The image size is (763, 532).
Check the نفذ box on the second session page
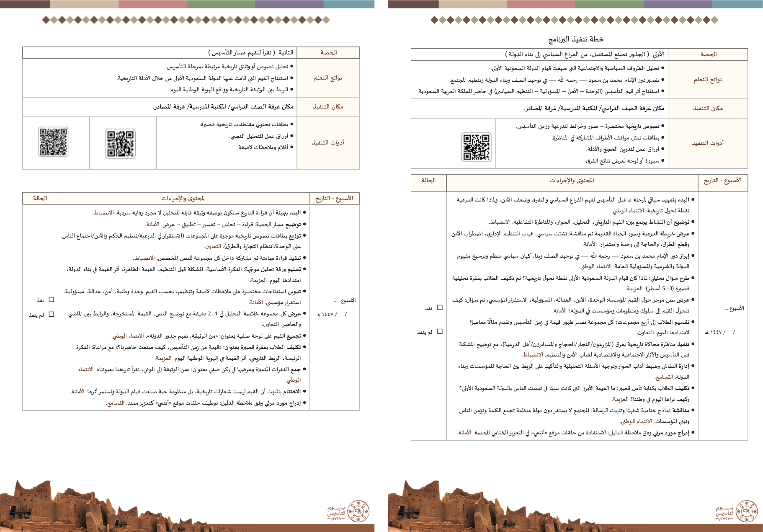(x=52, y=300)
